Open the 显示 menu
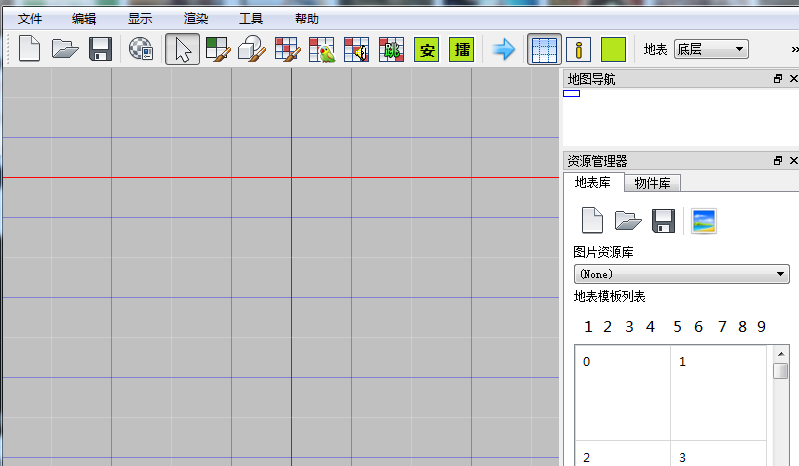Image resolution: width=799 pixels, height=466 pixels. pos(140,19)
